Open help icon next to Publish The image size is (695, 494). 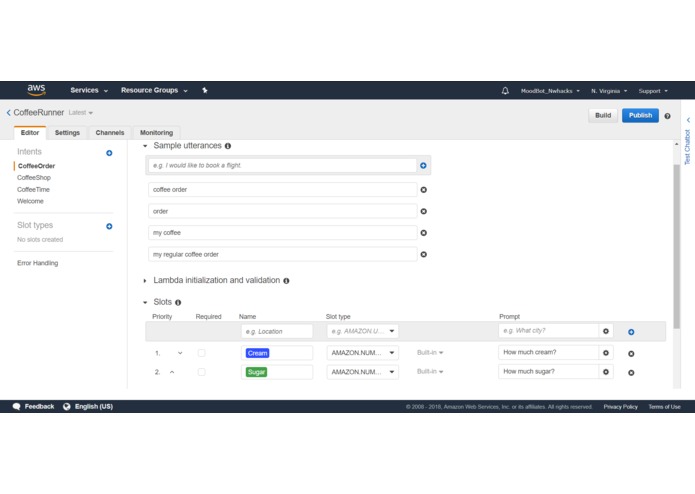tap(667, 116)
